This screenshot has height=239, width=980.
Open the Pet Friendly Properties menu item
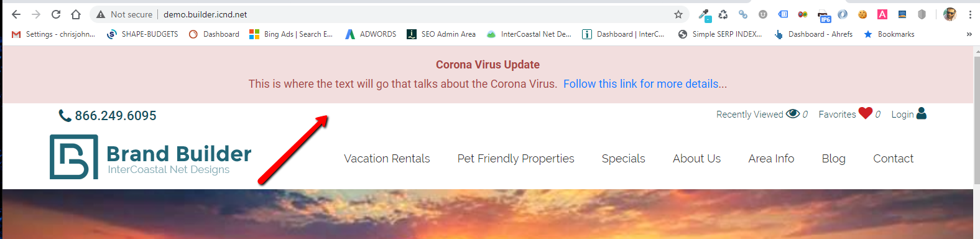(x=516, y=159)
